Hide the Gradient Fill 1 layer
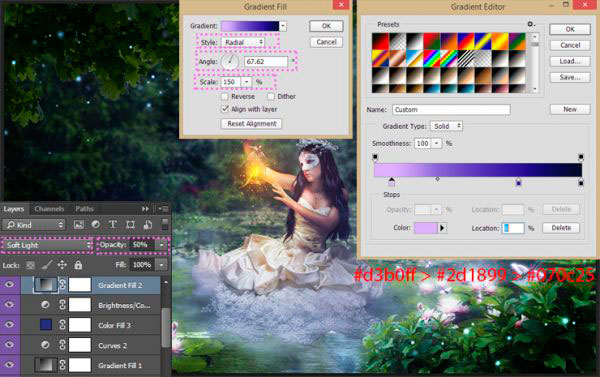The width and height of the screenshot is (600, 377). coord(9,364)
